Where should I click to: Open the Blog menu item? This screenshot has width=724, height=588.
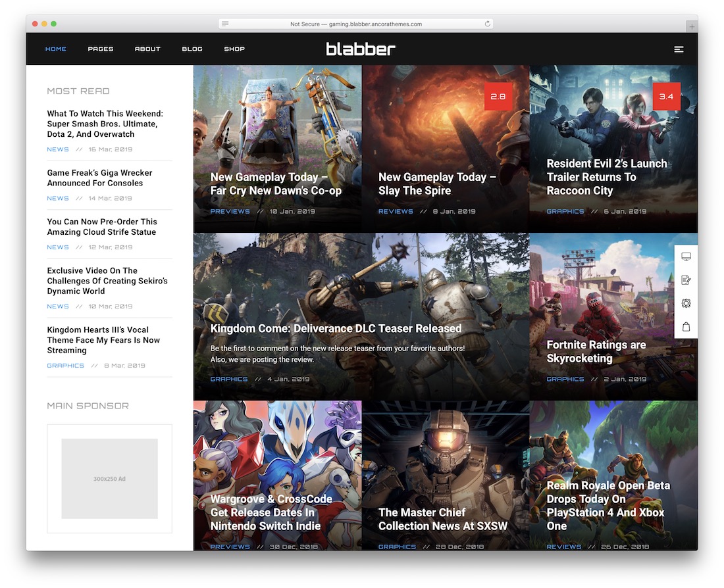point(192,49)
